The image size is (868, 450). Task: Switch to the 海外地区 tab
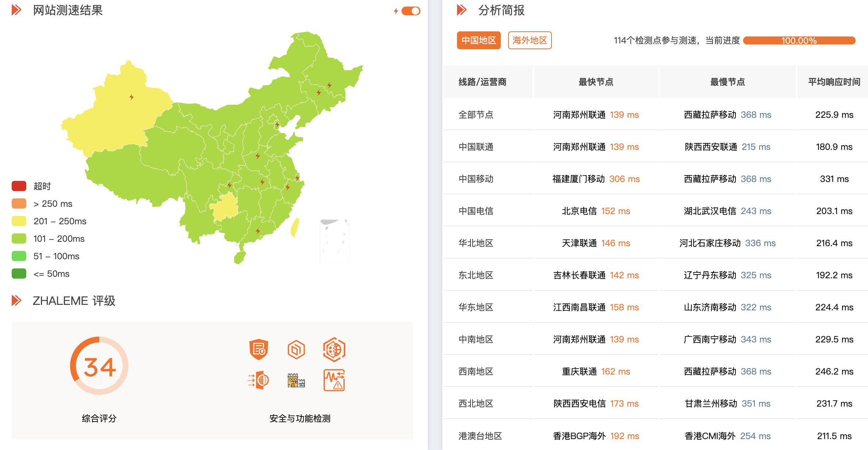(530, 40)
